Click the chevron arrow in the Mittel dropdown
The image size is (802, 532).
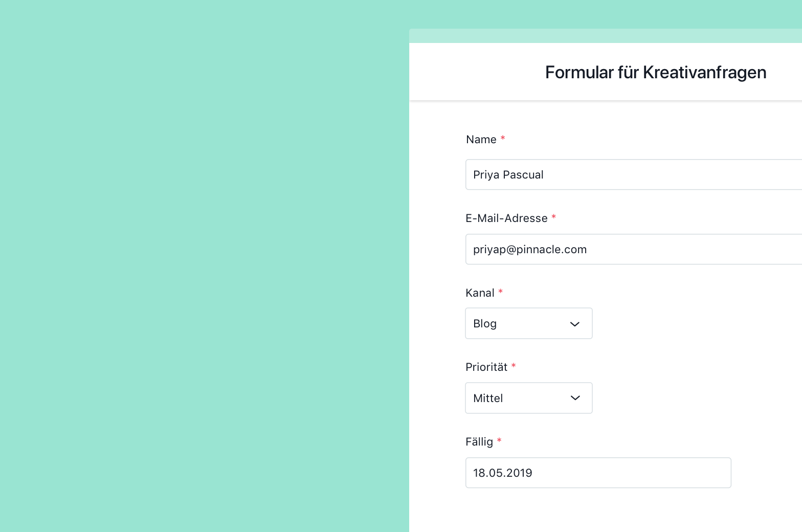tap(575, 398)
